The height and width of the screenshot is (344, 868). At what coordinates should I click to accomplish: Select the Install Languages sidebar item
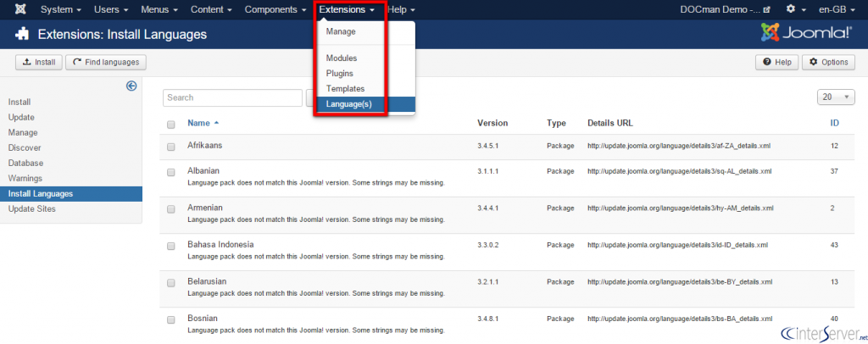coord(71,194)
